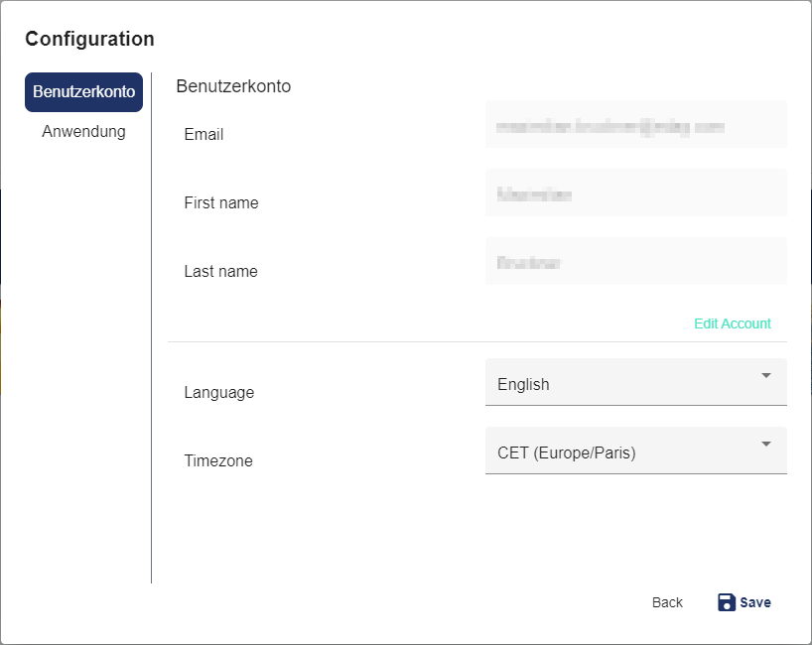Click the Email field label

[x=203, y=135]
